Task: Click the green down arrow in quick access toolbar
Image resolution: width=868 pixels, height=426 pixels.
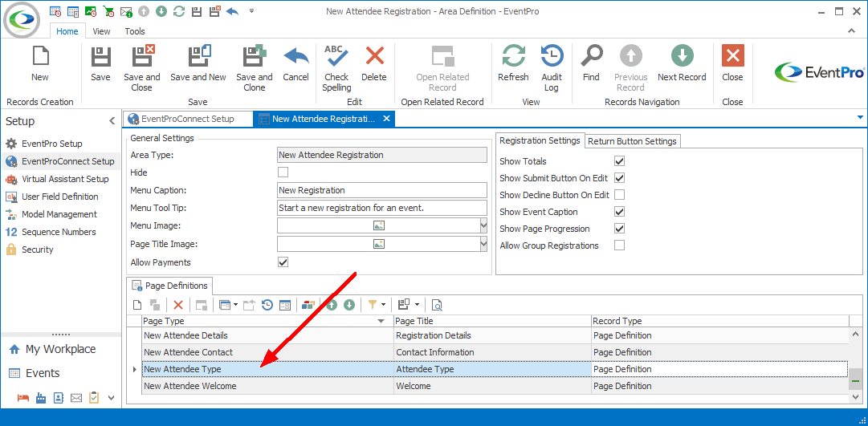Action: click(161, 11)
